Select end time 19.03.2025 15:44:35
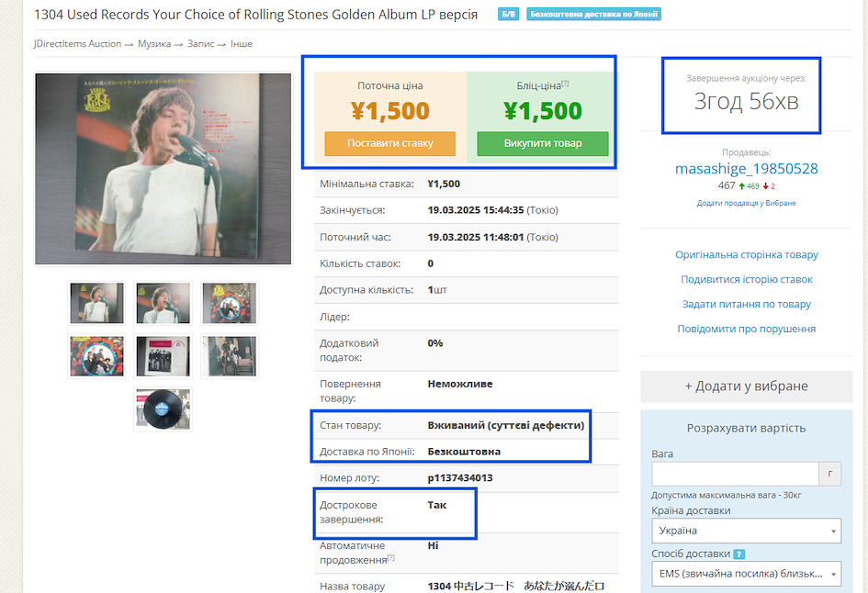 (x=476, y=210)
